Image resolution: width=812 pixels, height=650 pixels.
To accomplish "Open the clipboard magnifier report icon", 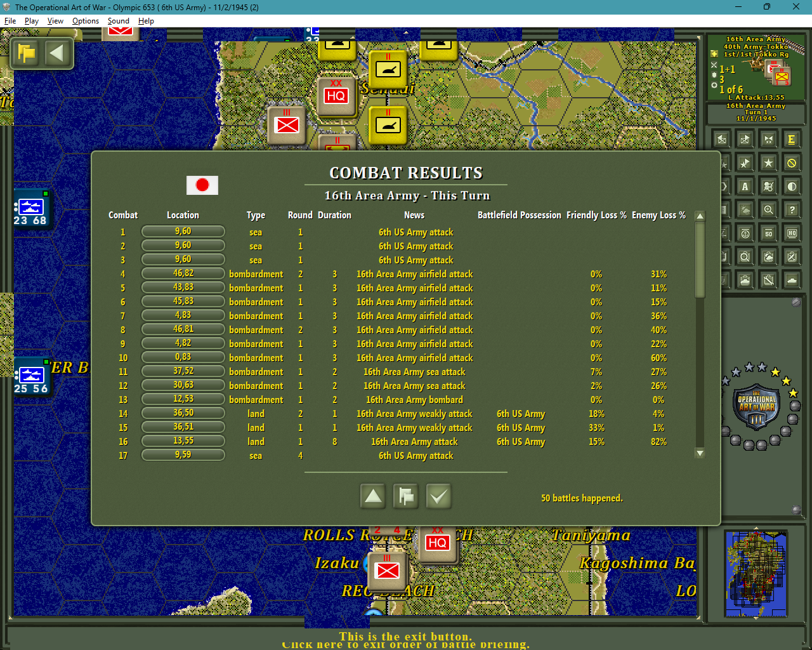I will 745,256.
